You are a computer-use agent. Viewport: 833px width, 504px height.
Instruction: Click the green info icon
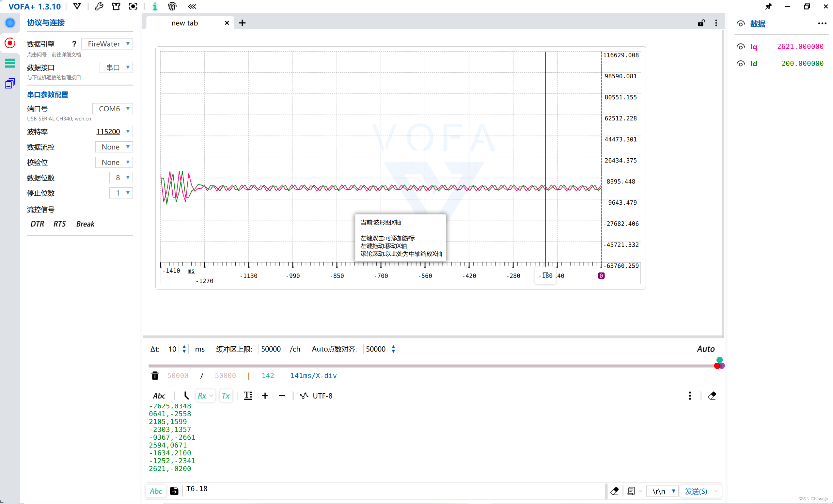click(x=155, y=7)
